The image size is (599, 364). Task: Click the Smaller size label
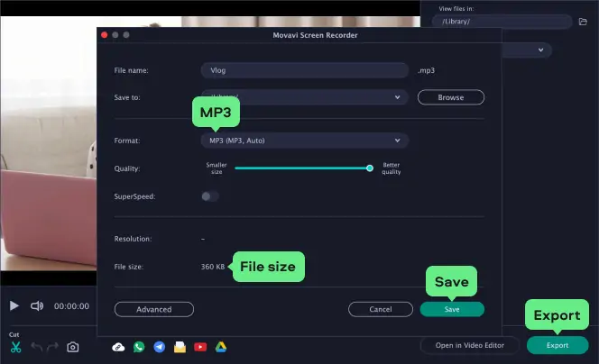[217, 168]
